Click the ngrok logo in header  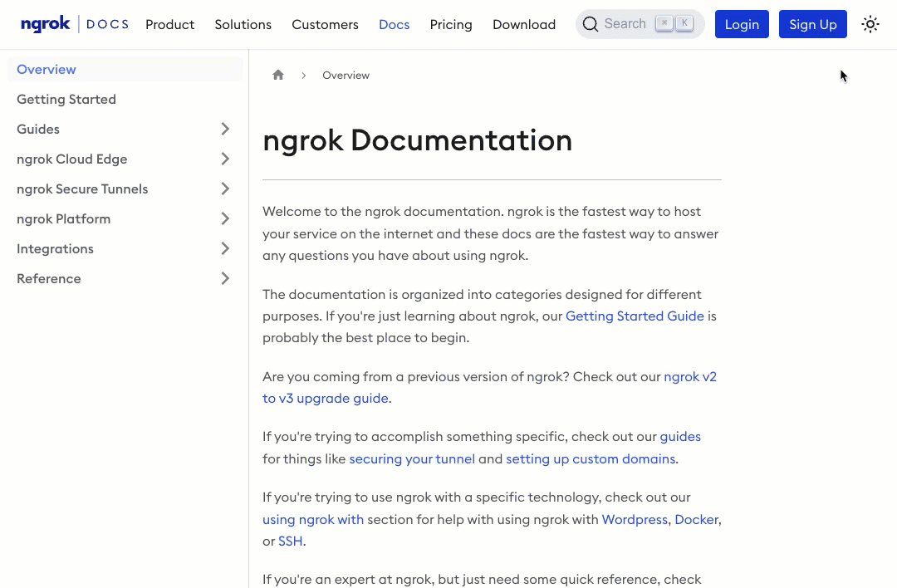pos(46,24)
